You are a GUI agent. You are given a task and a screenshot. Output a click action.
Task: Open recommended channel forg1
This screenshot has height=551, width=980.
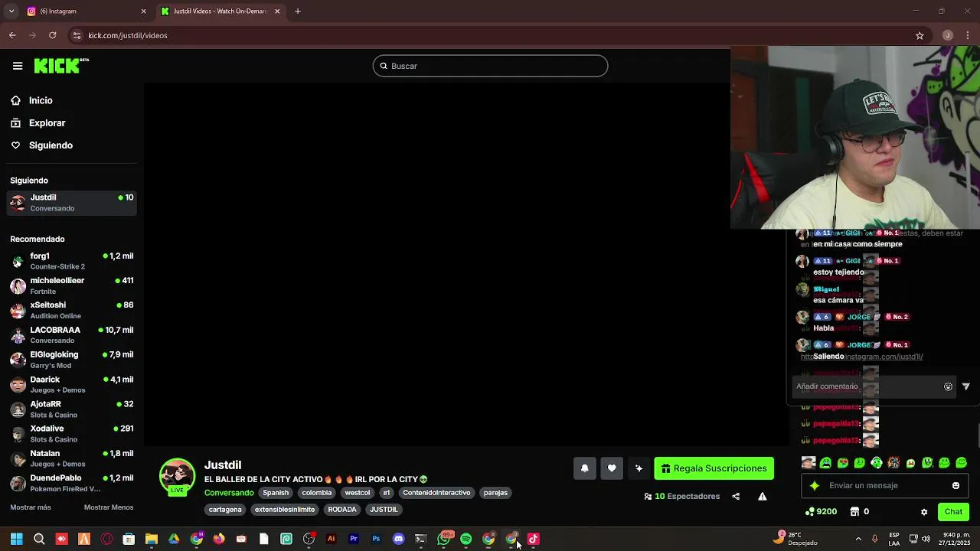click(71, 261)
